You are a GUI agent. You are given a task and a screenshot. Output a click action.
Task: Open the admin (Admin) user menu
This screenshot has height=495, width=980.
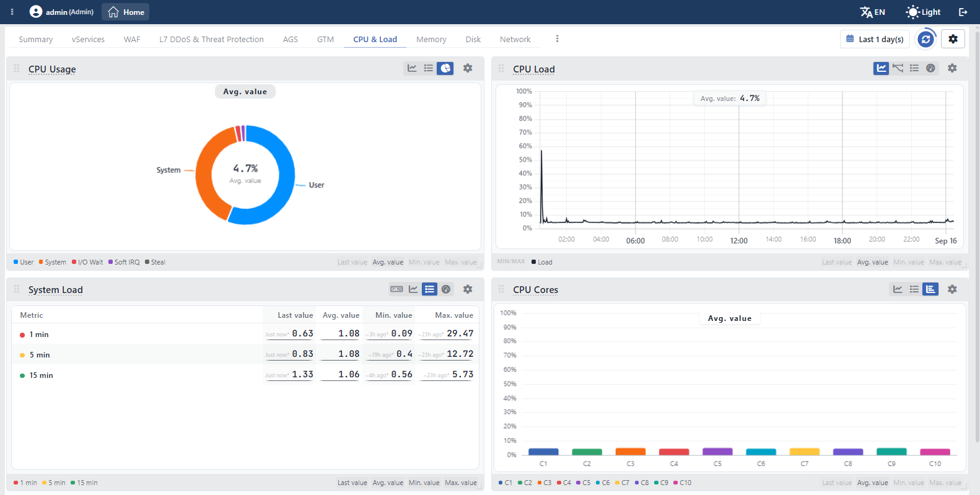62,12
